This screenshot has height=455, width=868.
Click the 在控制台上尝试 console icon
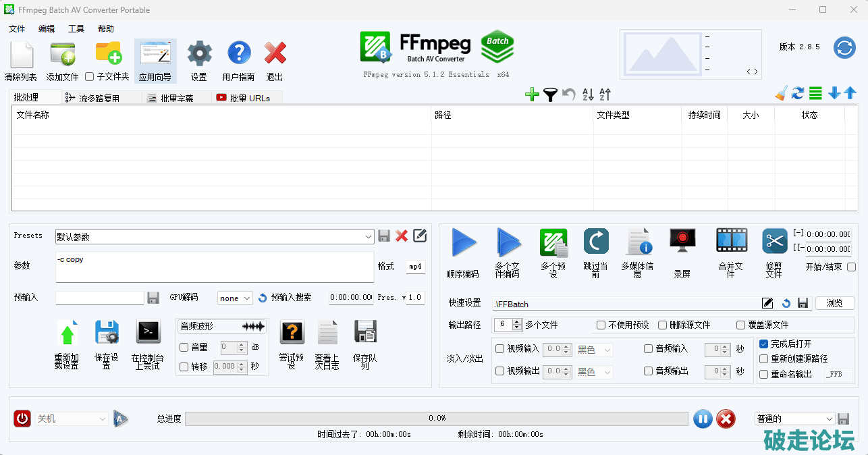click(x=148, y=332)
